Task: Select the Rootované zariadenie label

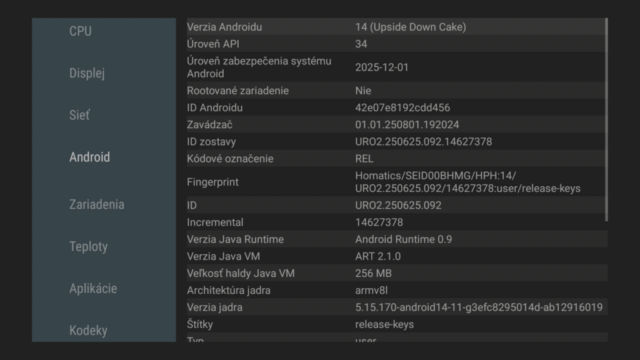Action: tap(238, 91)
